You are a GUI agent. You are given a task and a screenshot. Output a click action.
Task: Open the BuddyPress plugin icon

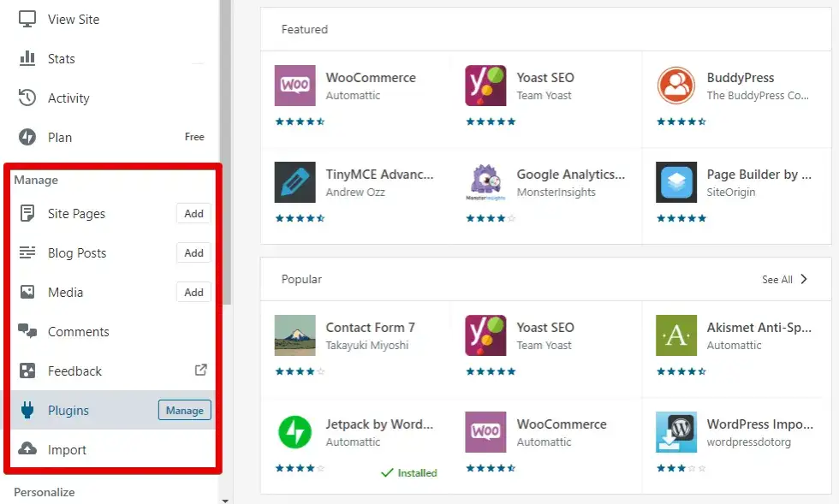click(676, 86)
